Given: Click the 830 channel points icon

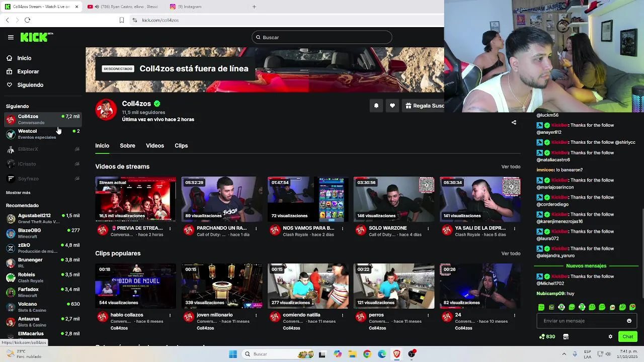Looking at the screenshot, I should (x=547, y=337).
